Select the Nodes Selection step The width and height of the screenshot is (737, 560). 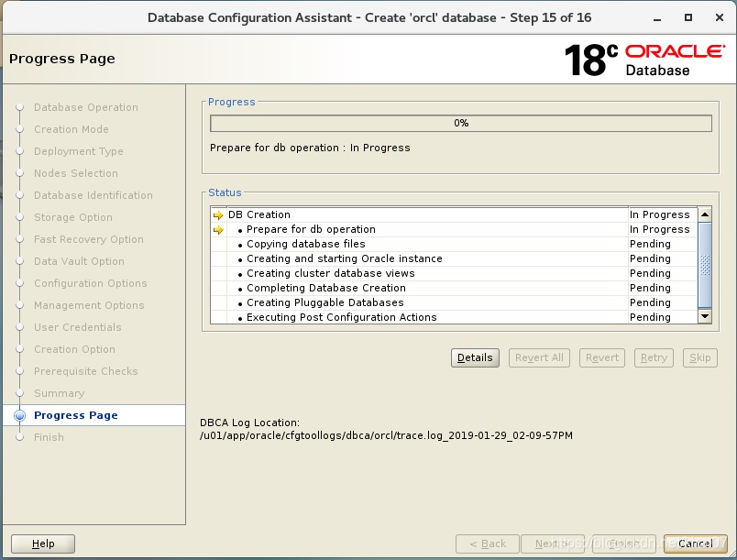[x=76, y=173]
